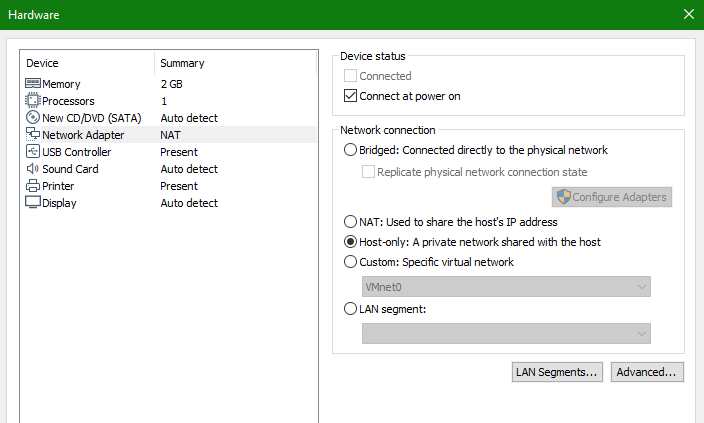Click the Sound Card speaker icon

[x=33, y=169]
